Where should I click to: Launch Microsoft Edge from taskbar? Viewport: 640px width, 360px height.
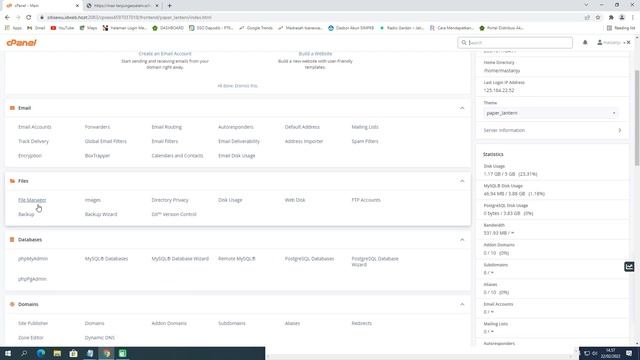41,353
